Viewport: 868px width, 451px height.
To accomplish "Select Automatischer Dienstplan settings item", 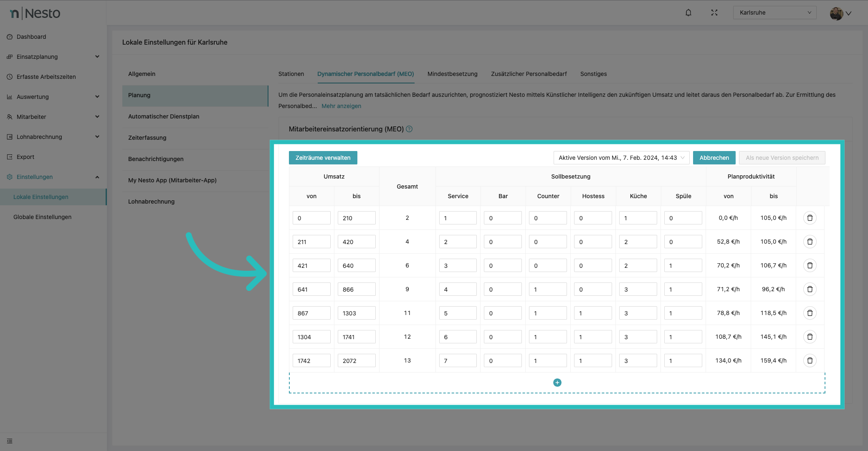I will (164, 116).
